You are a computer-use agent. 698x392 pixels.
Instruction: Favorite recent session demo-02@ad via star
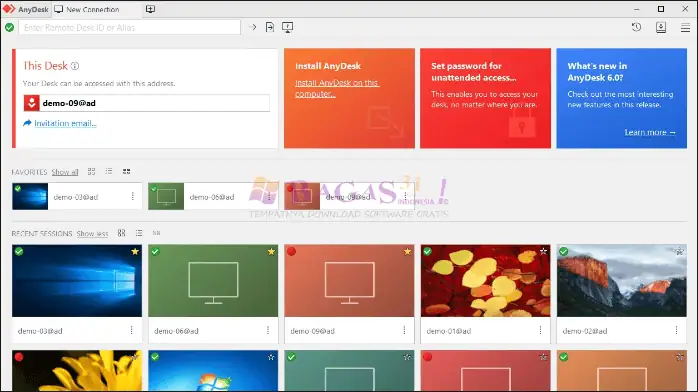(680, 251)
